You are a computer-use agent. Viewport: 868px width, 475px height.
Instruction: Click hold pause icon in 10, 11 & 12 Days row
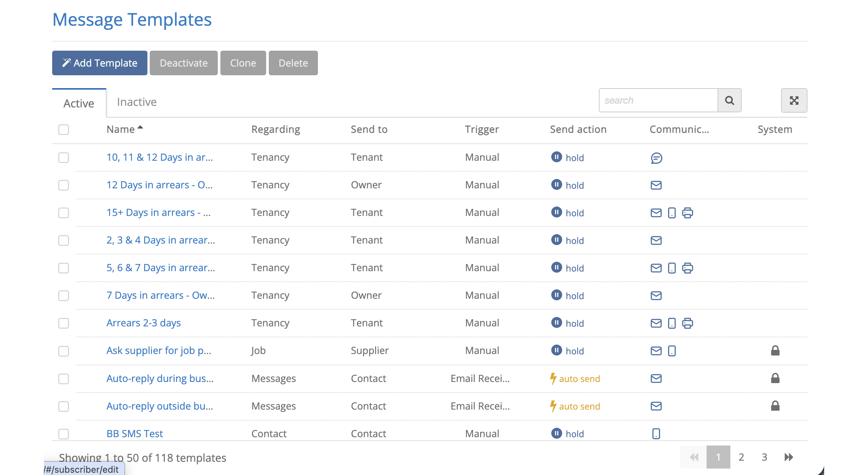coord(556,157)
